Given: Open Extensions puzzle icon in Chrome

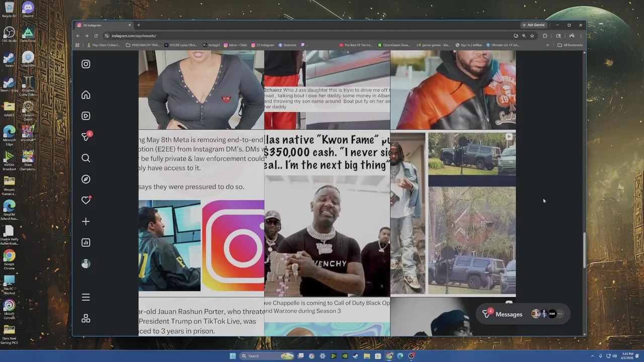Looking at the screenshot, I should (x=545, y=36).
